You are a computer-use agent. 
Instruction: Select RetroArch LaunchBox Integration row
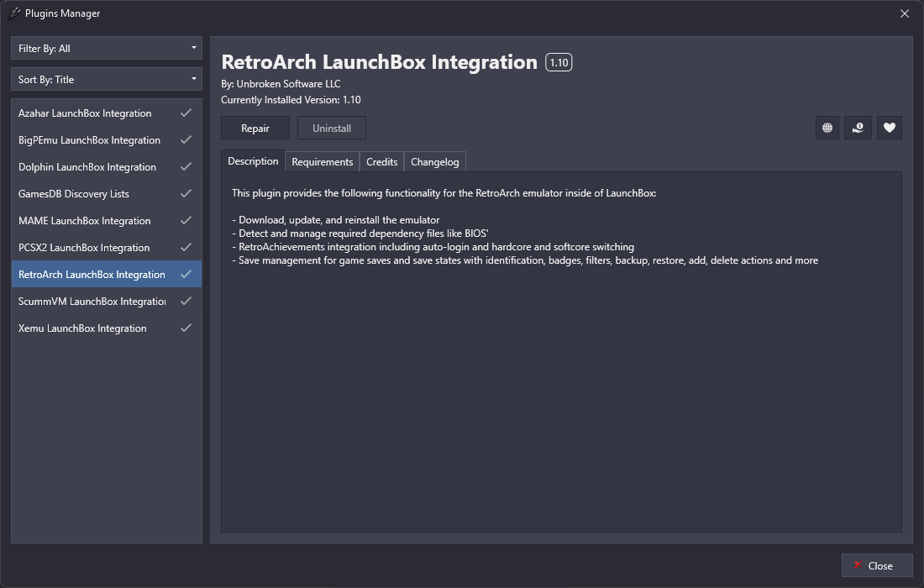tap(107, 275)
